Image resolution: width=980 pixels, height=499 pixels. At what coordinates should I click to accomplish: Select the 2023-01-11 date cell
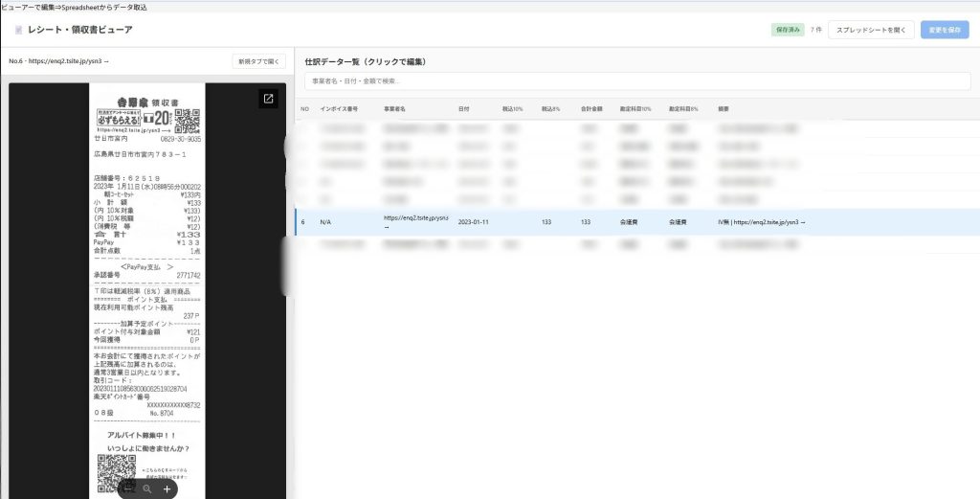(x=474, y=221)
